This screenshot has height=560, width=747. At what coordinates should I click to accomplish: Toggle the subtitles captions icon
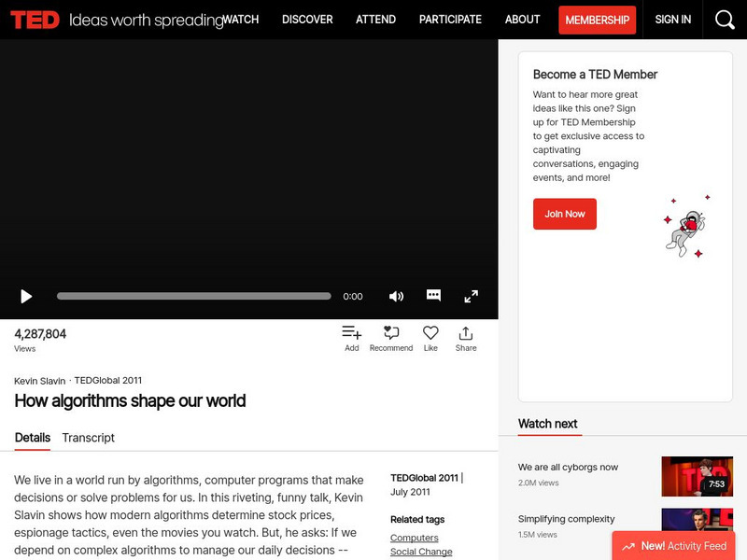click(433, 295)
